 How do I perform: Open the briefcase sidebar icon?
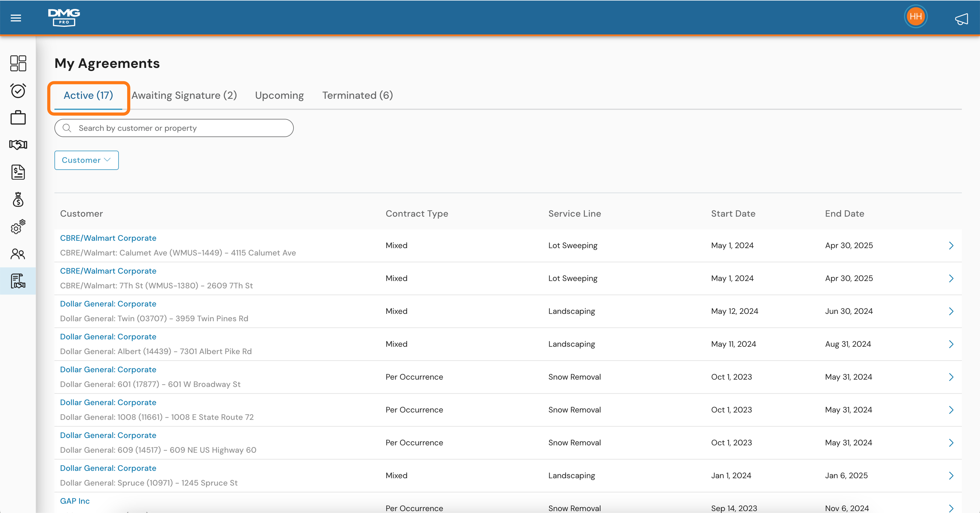point(18,118)
